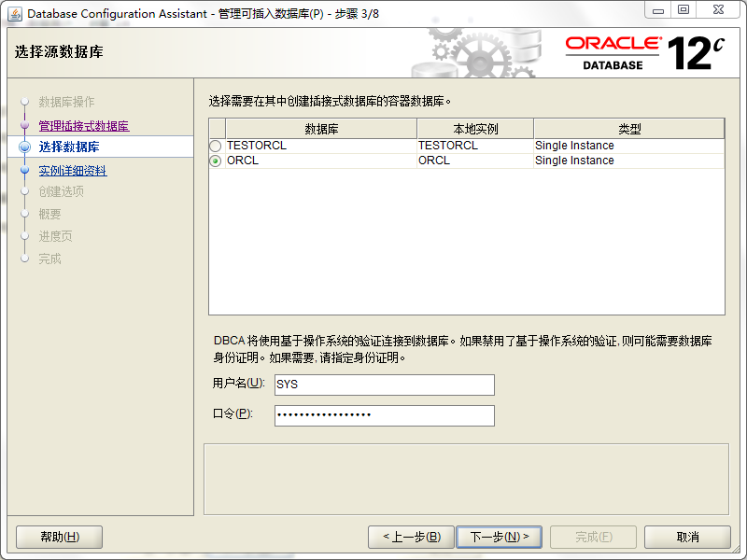Image resolution: width=747 pixels, height=560 pixels.
Task: Click the 取消 cancel button
Action: point(687,538)
